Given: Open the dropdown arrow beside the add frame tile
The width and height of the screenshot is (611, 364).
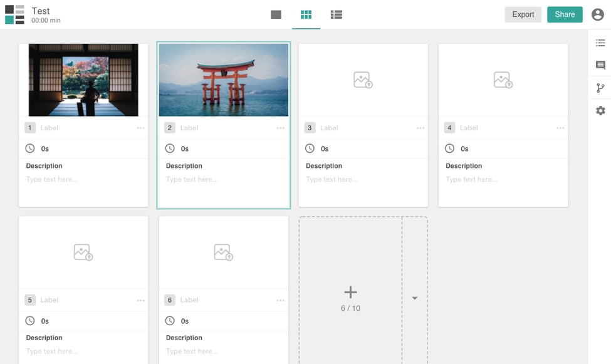Looking at the screenshot, I should coord(414,298).
